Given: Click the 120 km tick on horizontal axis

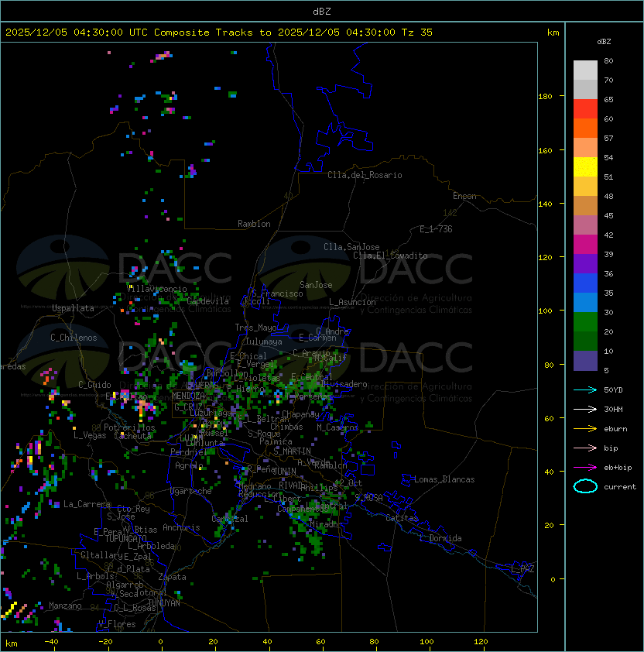Looking at the screenshot, I should point(481,642).
